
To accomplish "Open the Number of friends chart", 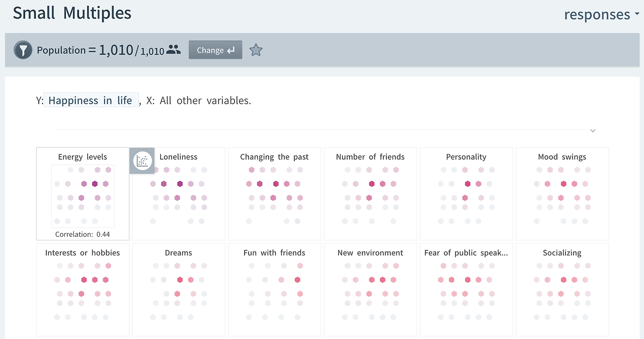I will [370, 194].
